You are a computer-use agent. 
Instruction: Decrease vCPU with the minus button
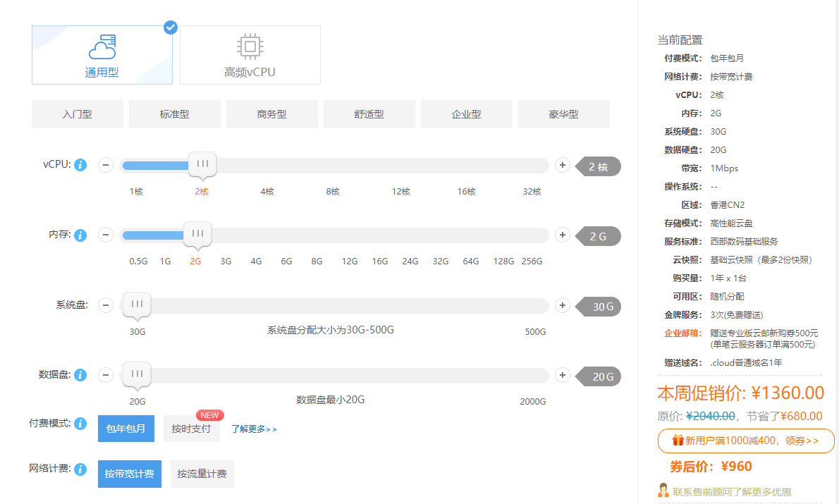[x=106, y=165]
